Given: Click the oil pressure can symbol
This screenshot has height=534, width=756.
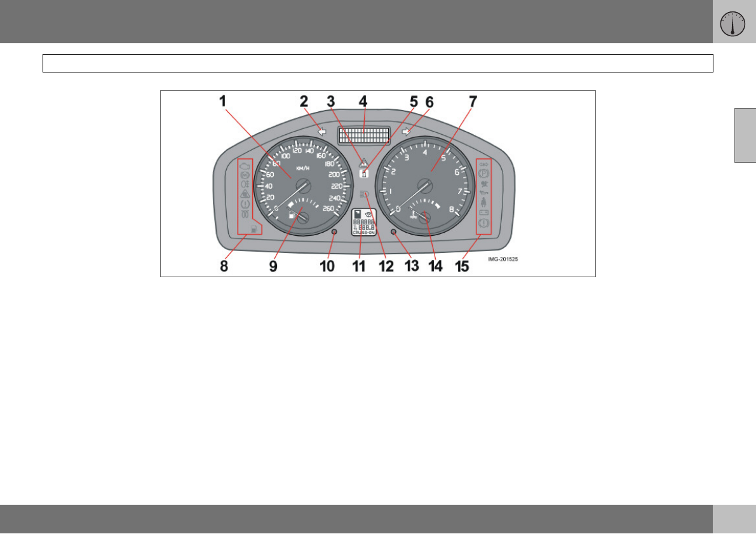Looking at the screenshot, I should point(484,193).
